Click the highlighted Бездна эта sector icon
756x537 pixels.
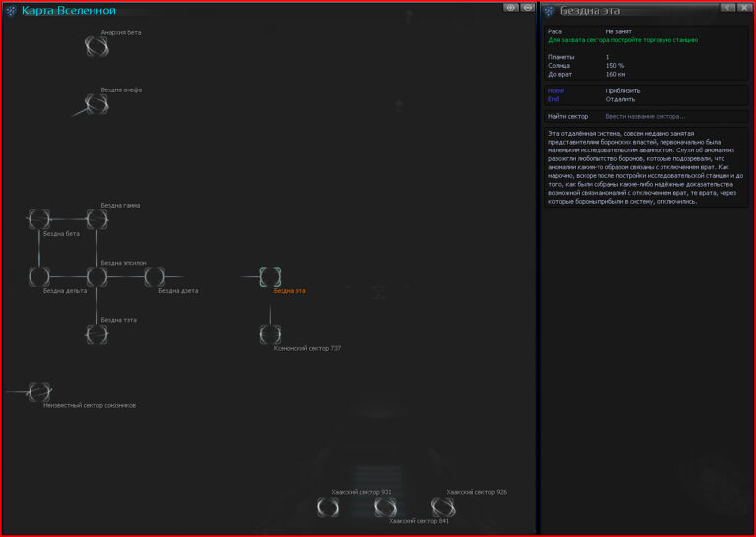(x=270, y=276)
